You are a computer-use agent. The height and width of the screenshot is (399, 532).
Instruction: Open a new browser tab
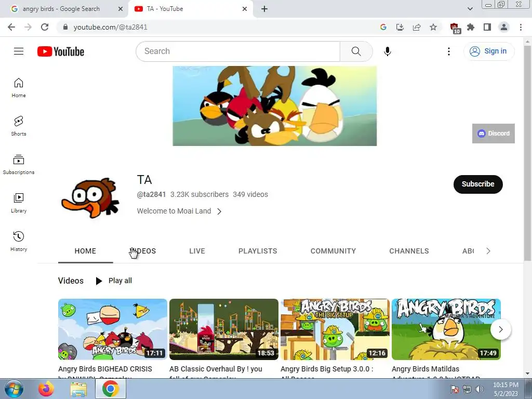click(x=264, y=9)
